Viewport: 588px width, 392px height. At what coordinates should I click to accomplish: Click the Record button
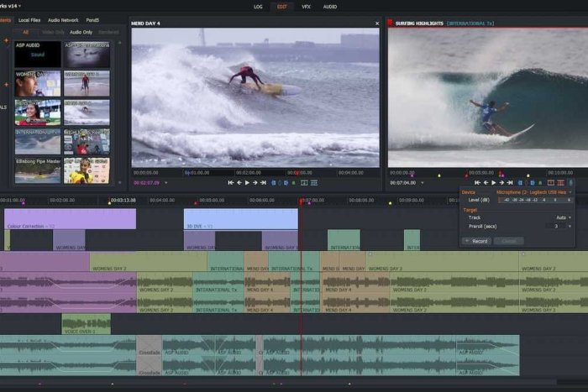476,241
